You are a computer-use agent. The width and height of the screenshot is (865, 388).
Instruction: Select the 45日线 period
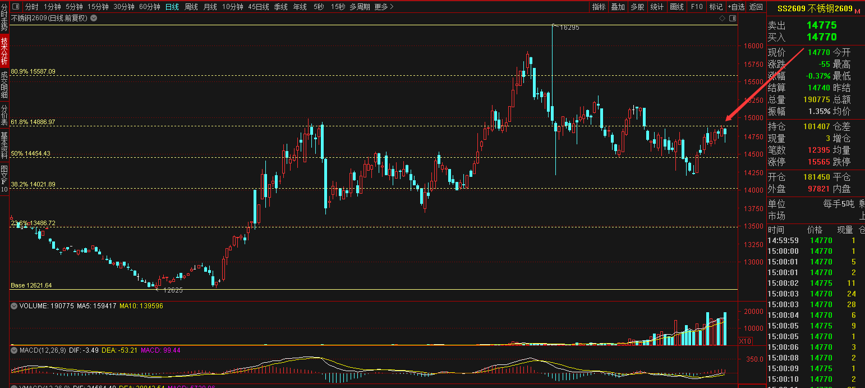click(258, 7)
